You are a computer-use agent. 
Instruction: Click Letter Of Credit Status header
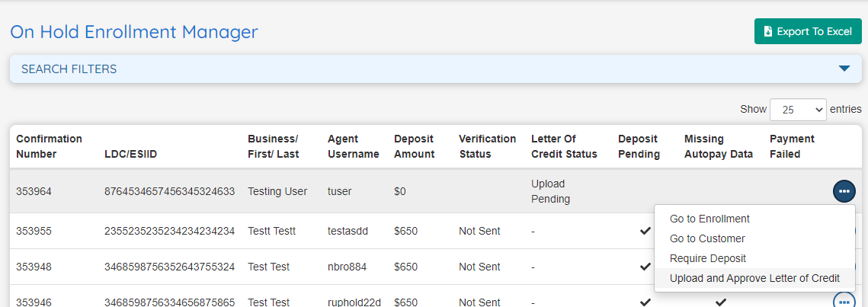564,146
